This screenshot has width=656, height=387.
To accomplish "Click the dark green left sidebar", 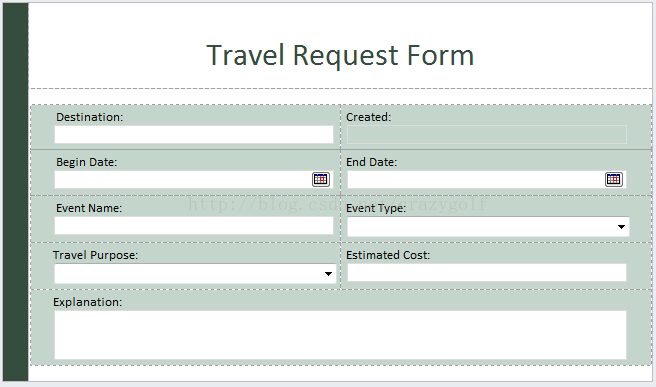I will [15, 192].
